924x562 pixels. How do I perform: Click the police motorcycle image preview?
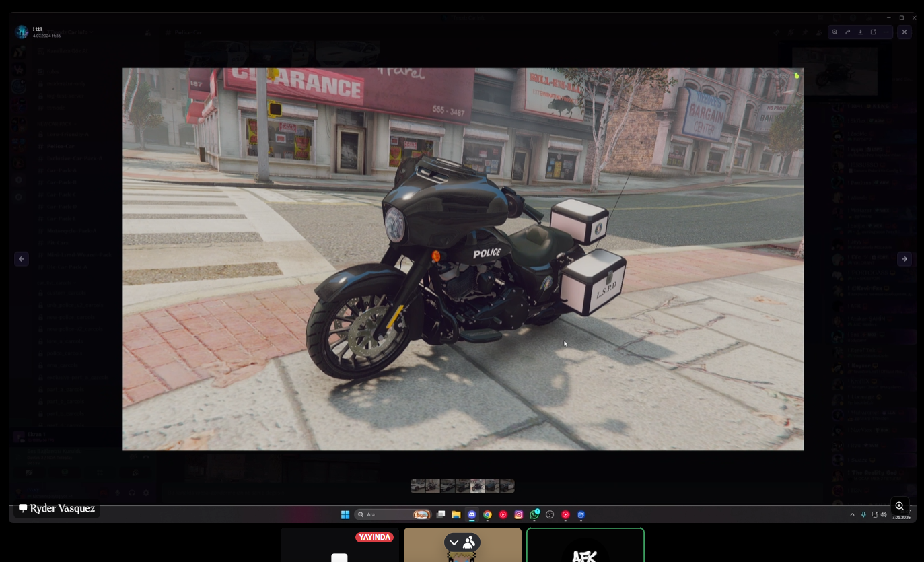coord(463,259)
